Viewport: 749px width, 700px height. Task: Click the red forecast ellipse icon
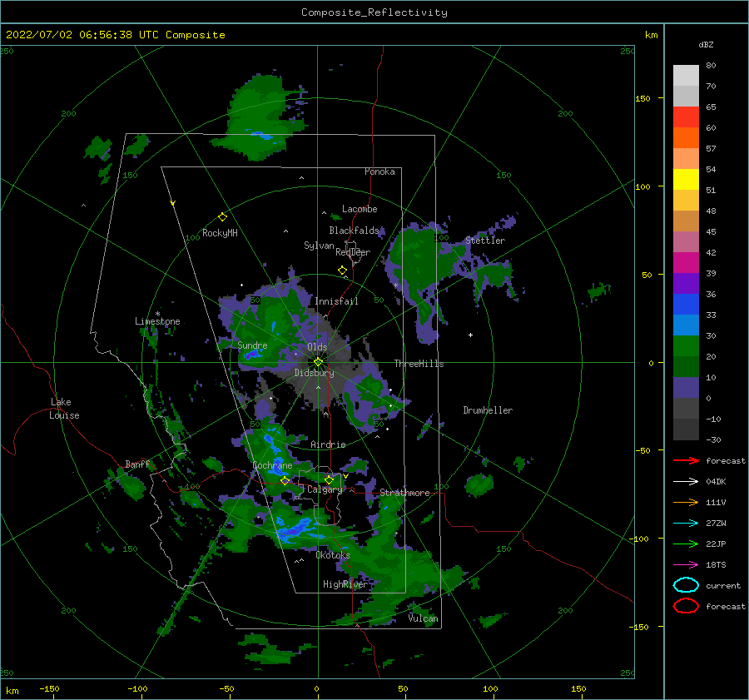[x=686, y=606]
